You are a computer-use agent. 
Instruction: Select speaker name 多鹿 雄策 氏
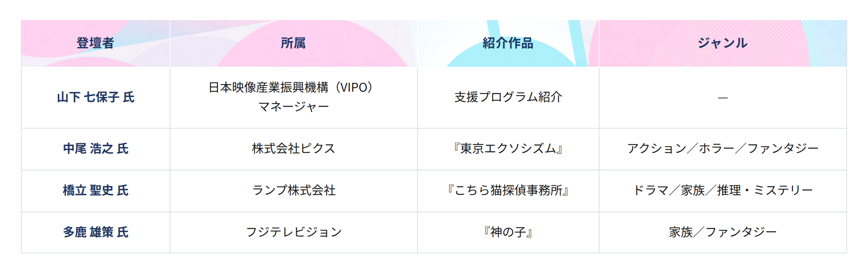point(96,232)
